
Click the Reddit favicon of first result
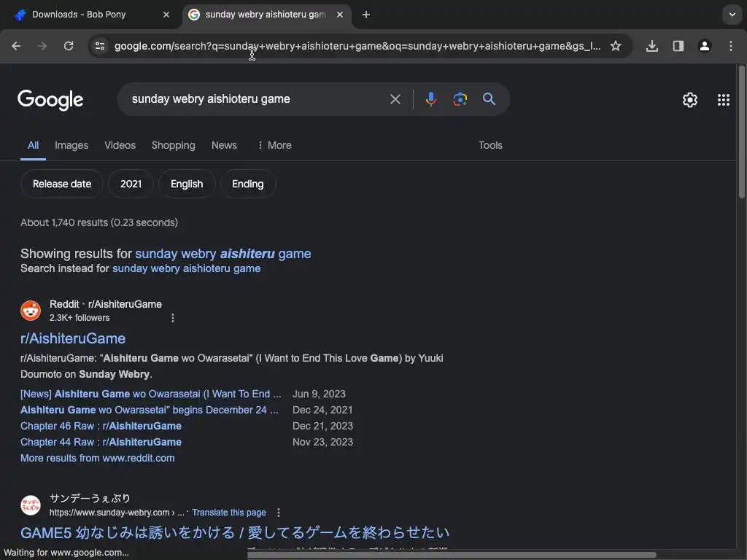coord(31,311)
